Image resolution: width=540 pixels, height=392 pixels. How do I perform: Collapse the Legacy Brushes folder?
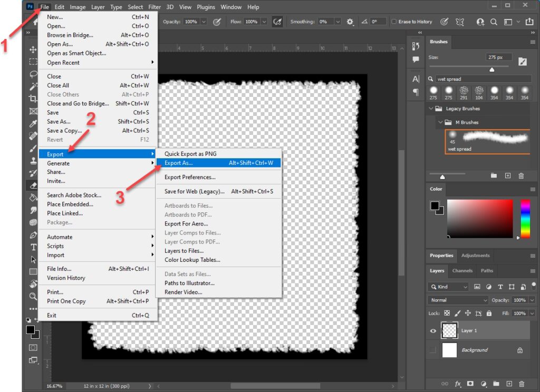tap(431, 109)
